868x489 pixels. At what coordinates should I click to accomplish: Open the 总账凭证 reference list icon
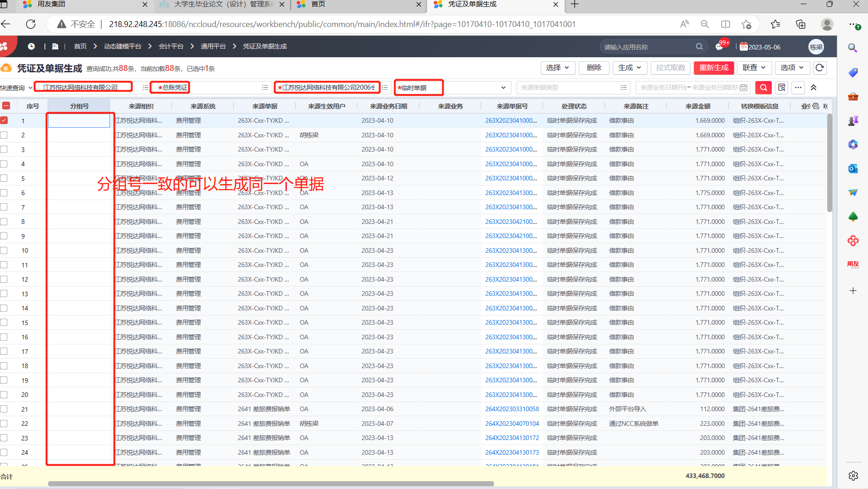(x=265, y=87)
